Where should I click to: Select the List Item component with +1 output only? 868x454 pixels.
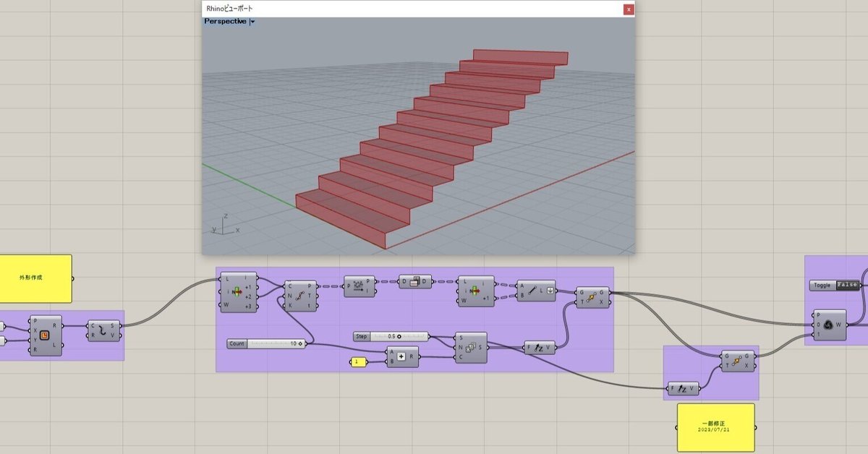pos(476,291)
